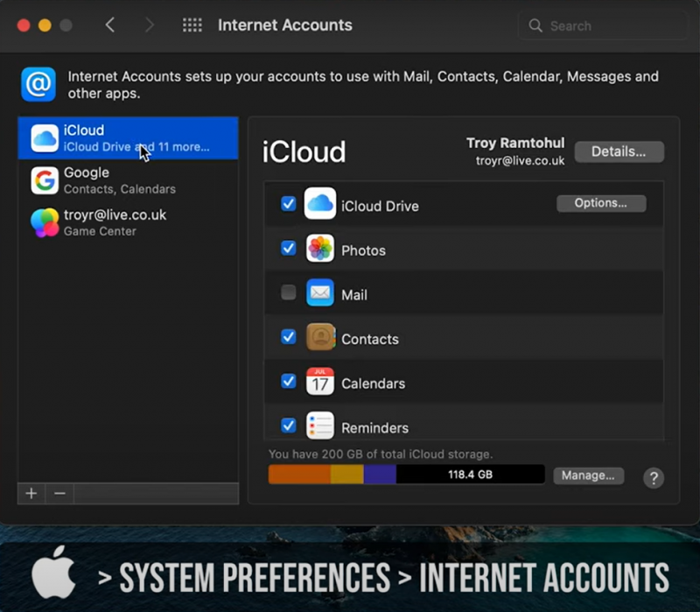Uncheck the Contacts checkbox

[x=289, y=337]
